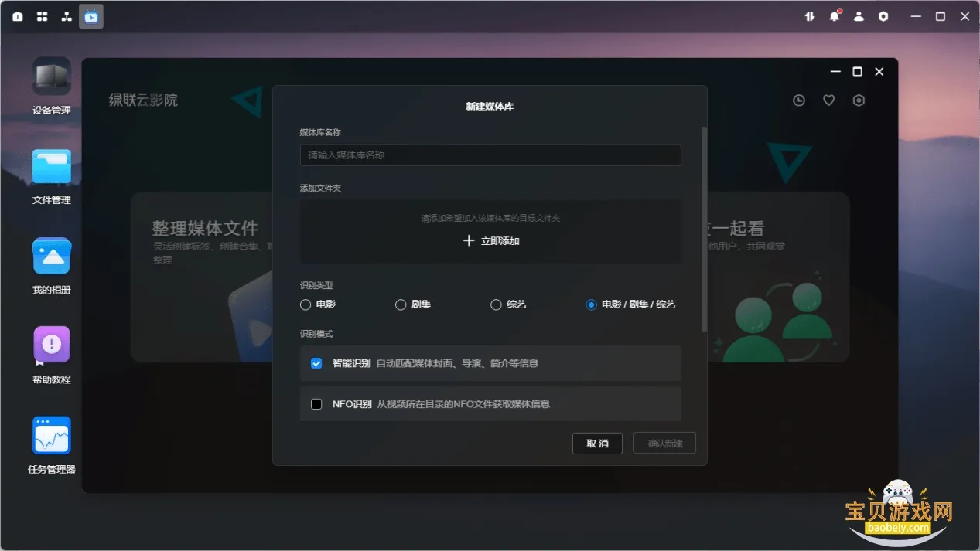Click 立即添加 to add a folder
The image size is (980, 551).
tap(490, 241)
